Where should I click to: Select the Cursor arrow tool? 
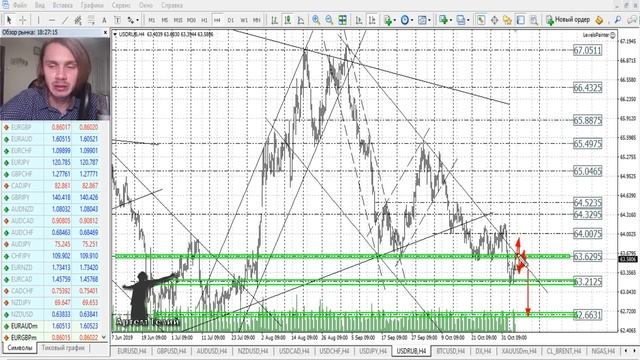click(x=9, y=20)
